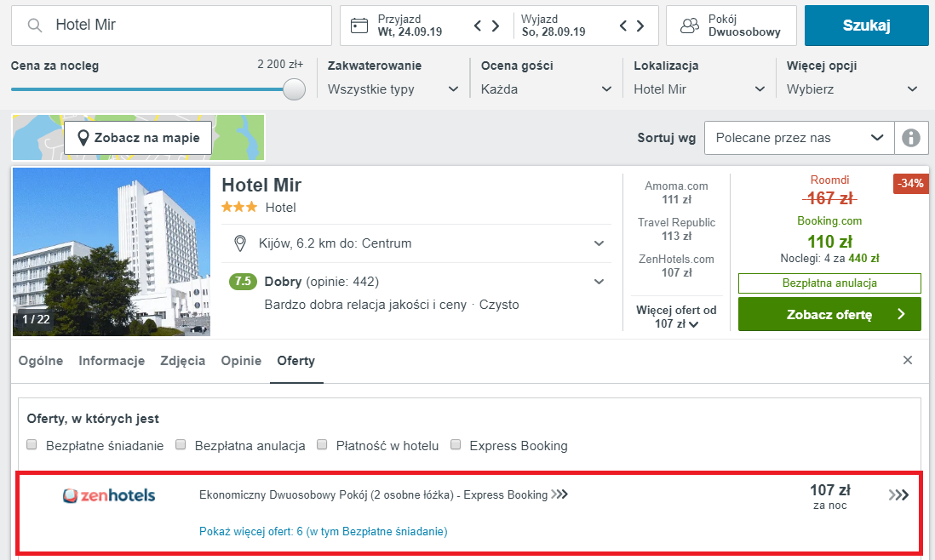Click the guests icon beside Pokój Dwuosobowy
The width and height of the screenshot is (935, 560).
pyautogui.click(x=689, y=26)
